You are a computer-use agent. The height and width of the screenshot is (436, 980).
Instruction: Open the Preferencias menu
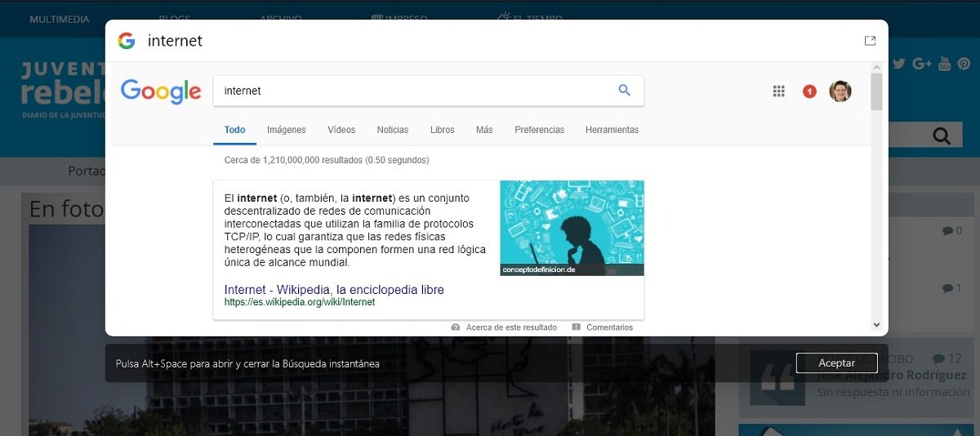[539, 130]
